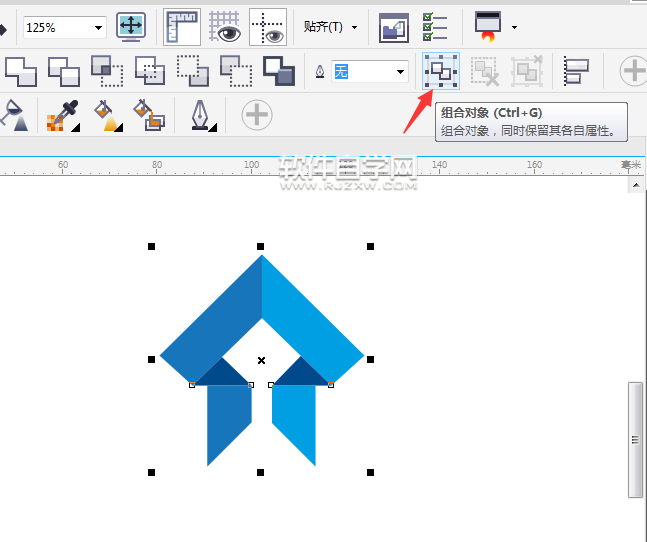Select the bucket-and-cone tool icon in bottom toolbar

coord(14,115)
